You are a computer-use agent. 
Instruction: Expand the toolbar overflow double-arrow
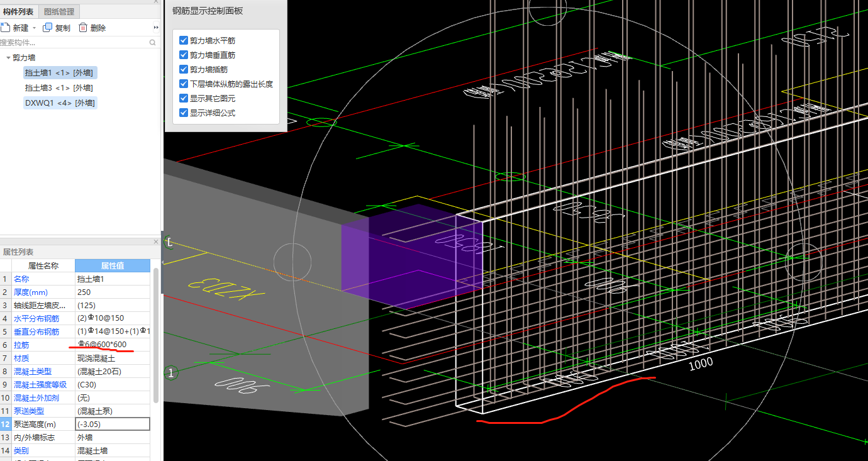156,28
